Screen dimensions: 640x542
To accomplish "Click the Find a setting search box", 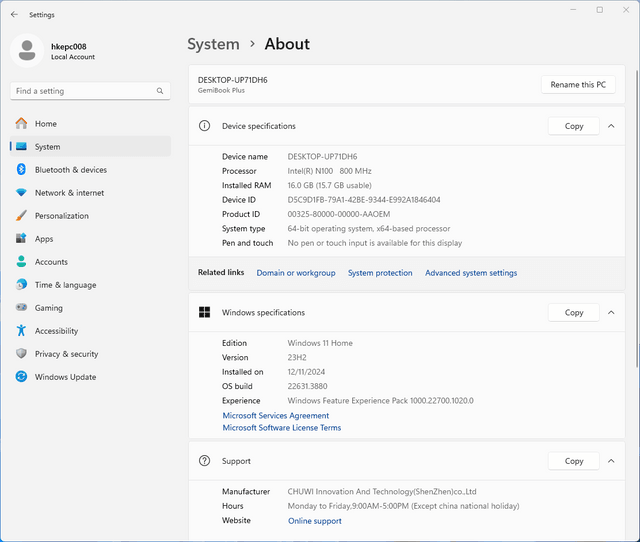I will click(x=90, y=91).
